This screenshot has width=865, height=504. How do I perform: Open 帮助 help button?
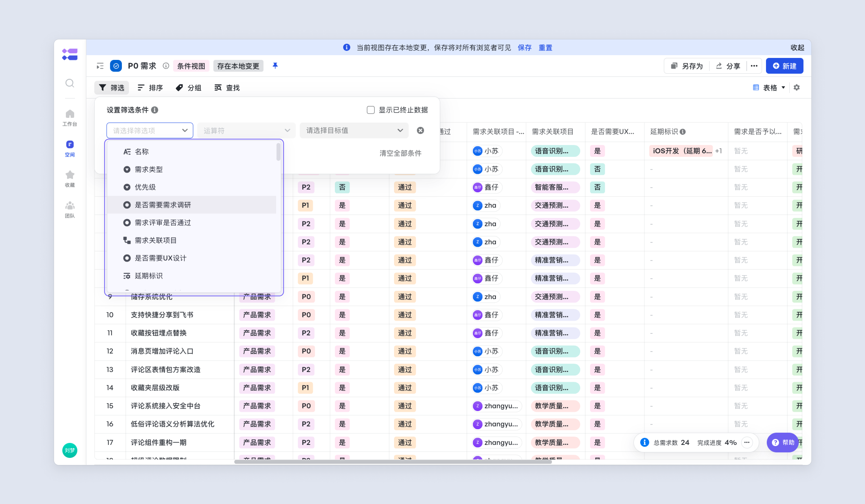[x=783, y=442]
